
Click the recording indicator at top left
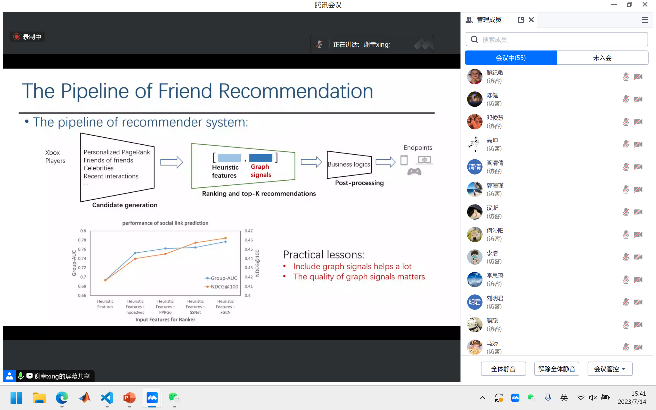coord(27,36)
